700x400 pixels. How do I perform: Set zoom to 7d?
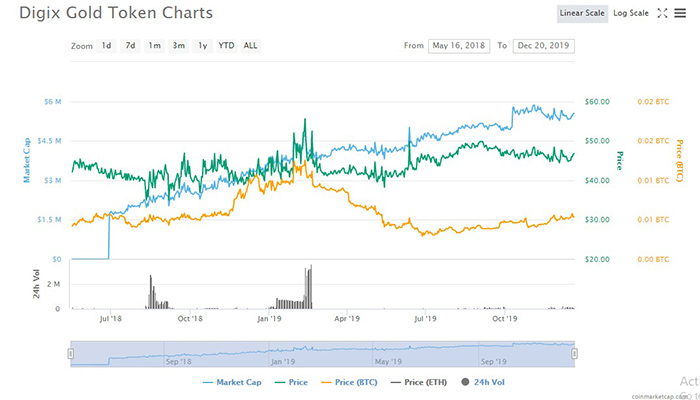[130, 46]
